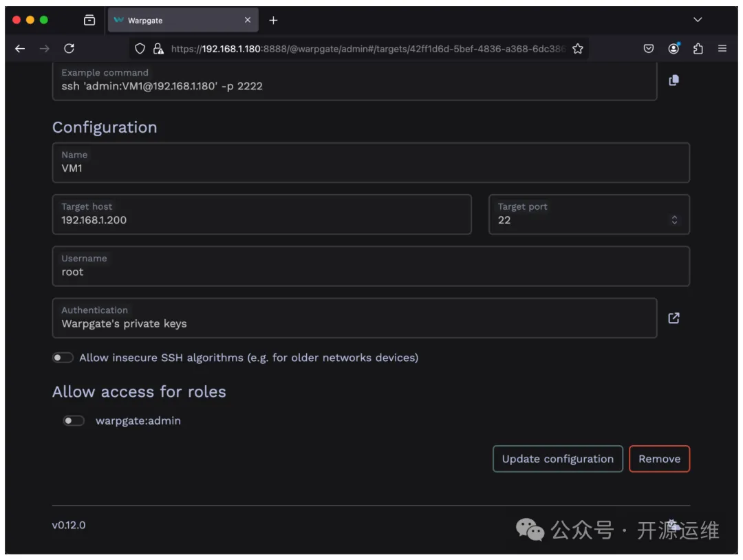Screen dimensions: 743x560
Task: Open a new browser tab
Action: coord(273,20)
